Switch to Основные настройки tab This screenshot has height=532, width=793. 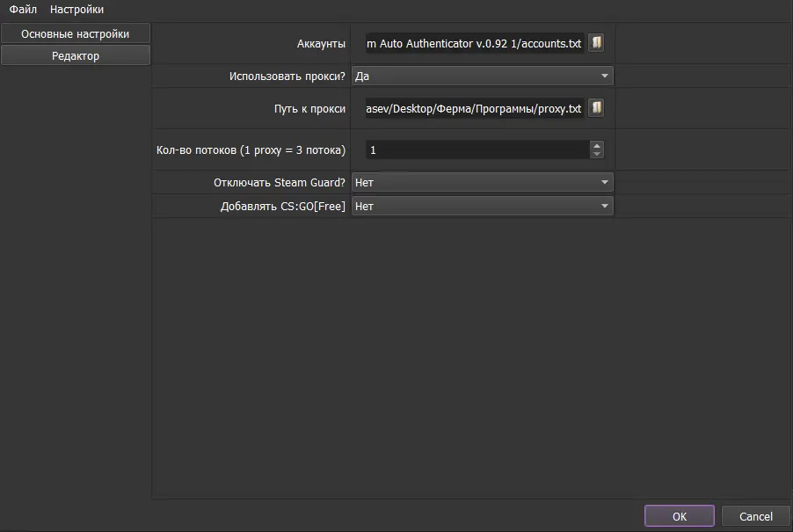[76, 34]
